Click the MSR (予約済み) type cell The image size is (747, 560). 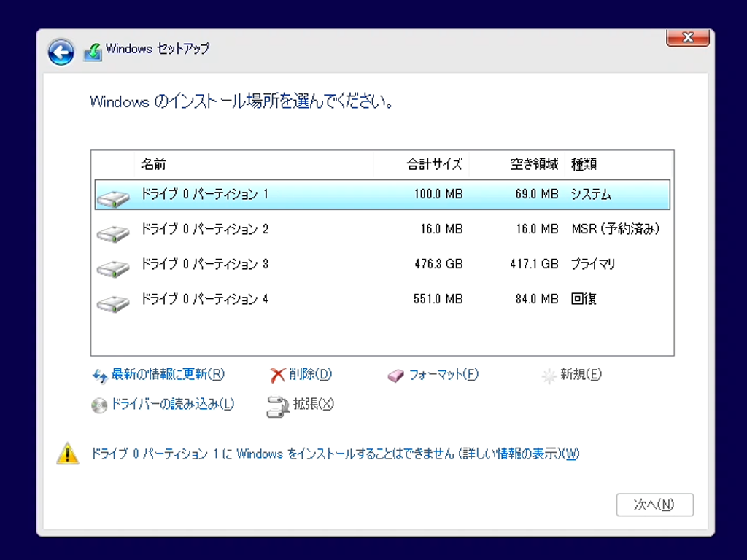[616, 229]
